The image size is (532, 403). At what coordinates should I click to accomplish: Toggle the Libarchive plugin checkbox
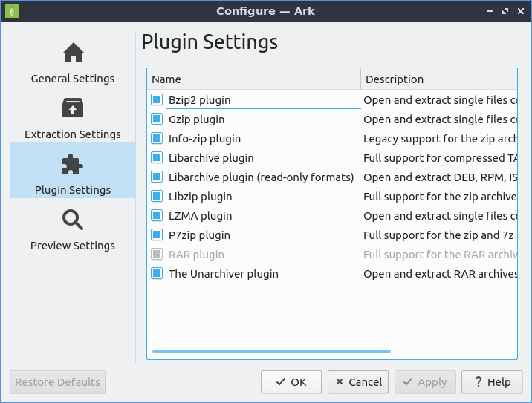point(157,158)
